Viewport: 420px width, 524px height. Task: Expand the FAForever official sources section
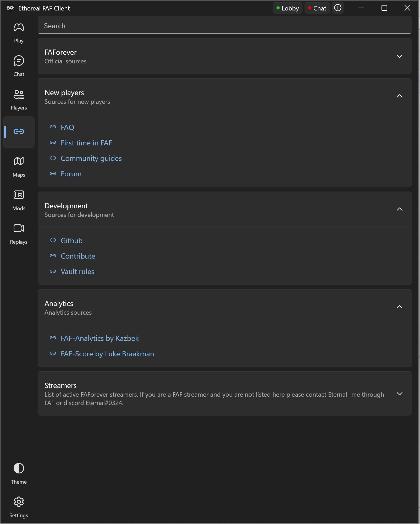point(225,56)
